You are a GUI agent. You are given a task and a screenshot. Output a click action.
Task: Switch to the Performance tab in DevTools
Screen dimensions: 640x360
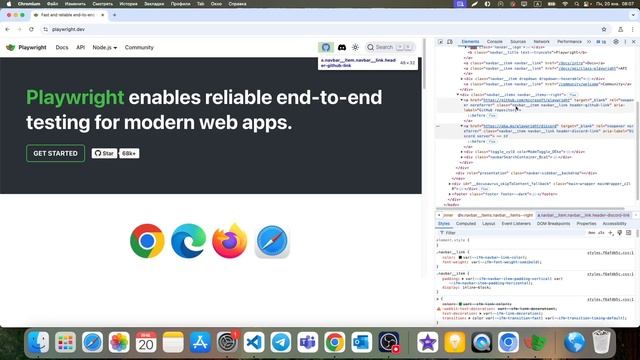pos(569,42)
